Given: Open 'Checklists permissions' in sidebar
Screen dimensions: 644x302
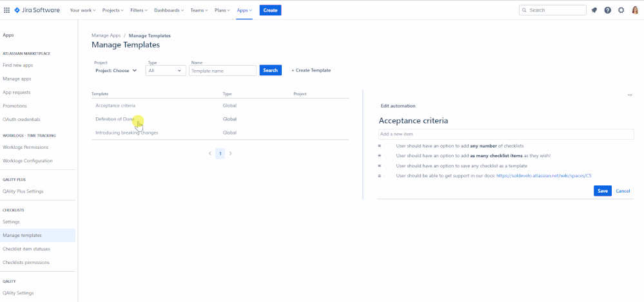Looking at the screenshot, I should tap(26, 262).
